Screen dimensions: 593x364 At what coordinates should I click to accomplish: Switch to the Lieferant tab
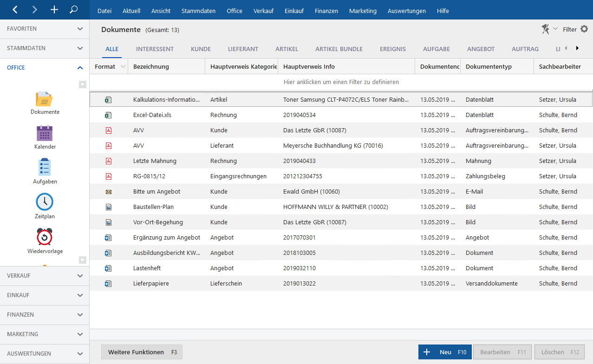[243, 49]
